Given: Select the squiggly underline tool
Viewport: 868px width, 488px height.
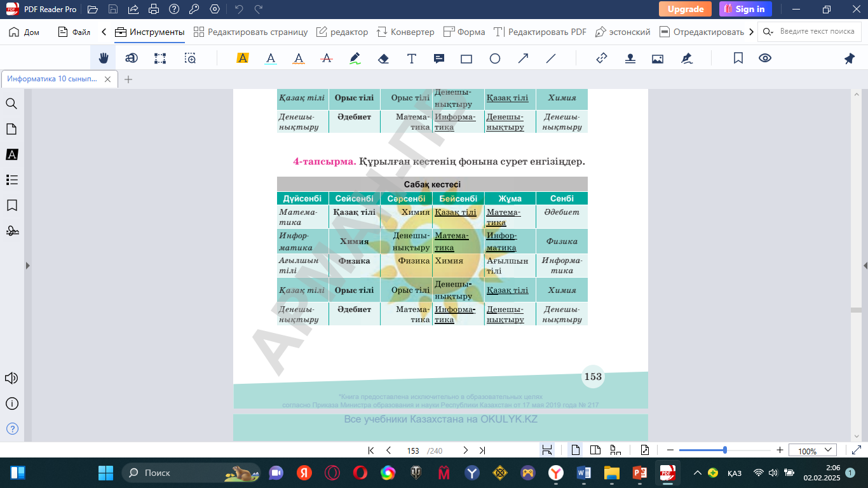Looking at the screenshot, I should [x=299, y=58].
